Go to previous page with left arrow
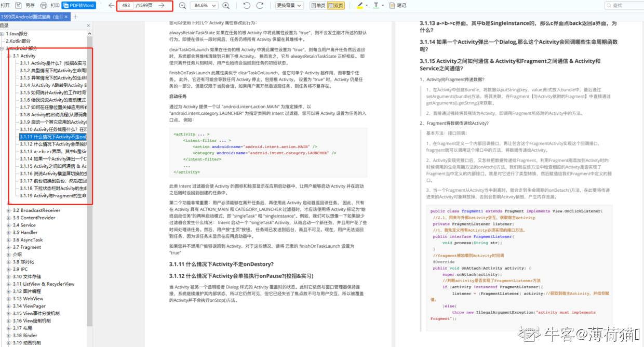This screenshot has width=644, height=347. (x=111, y=5)
